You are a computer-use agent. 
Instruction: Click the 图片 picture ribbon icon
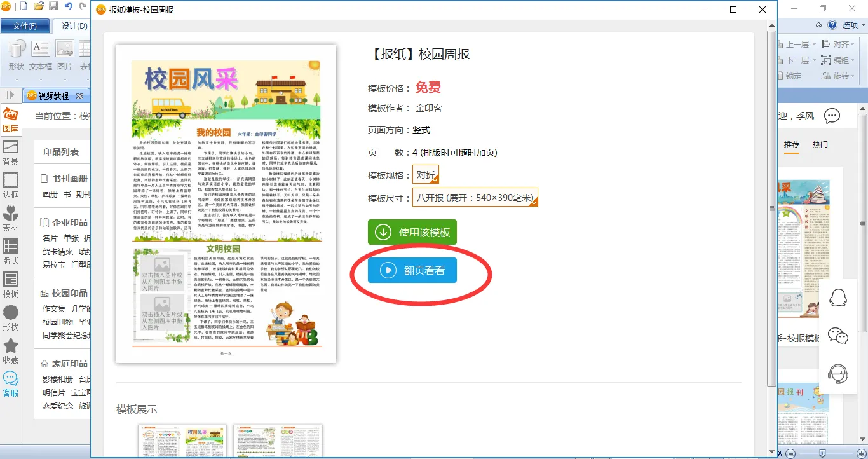65,49
